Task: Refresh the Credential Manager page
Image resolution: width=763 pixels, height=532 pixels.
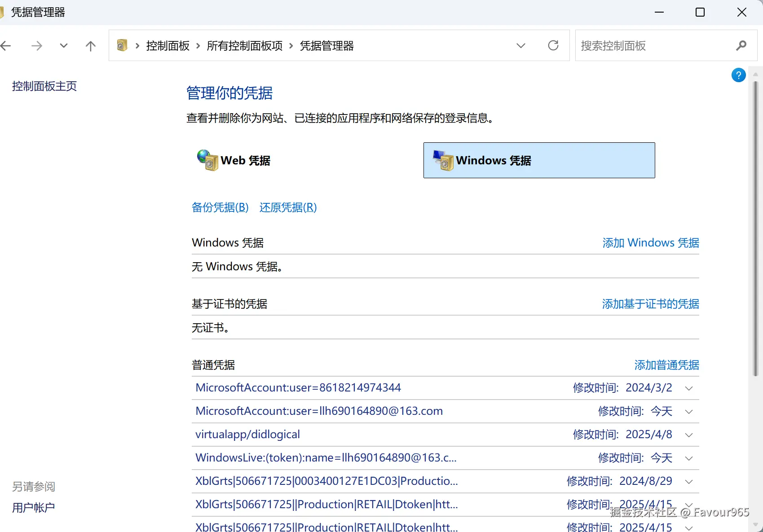Action: tap(553, 45)
